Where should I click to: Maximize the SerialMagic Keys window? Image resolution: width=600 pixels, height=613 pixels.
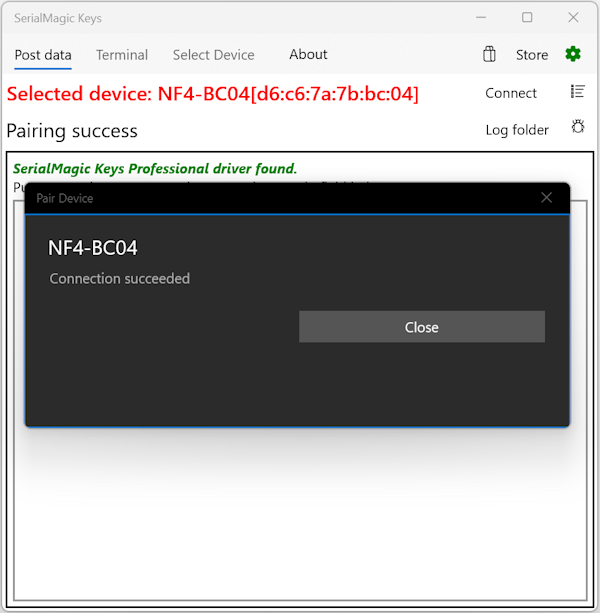click(x=527, y=18)
